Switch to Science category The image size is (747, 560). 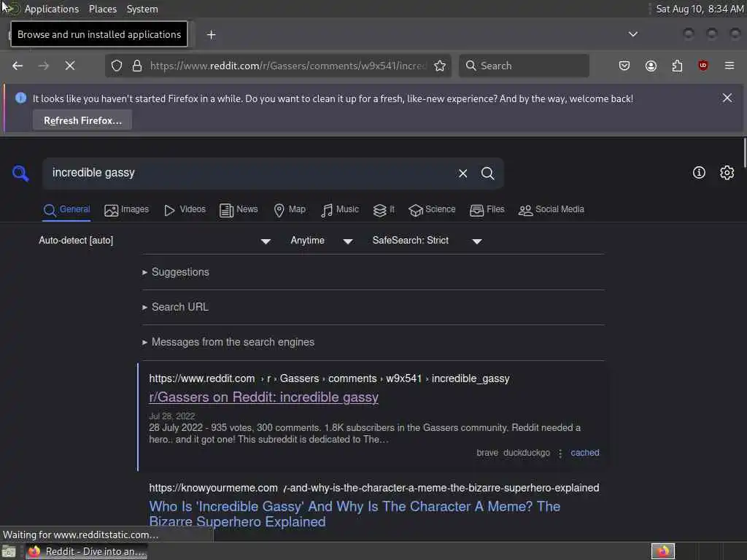(432, 209)
